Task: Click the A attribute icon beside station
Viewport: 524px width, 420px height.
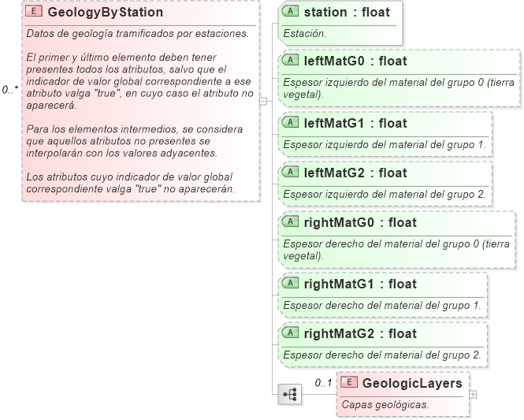Action: 290,11
